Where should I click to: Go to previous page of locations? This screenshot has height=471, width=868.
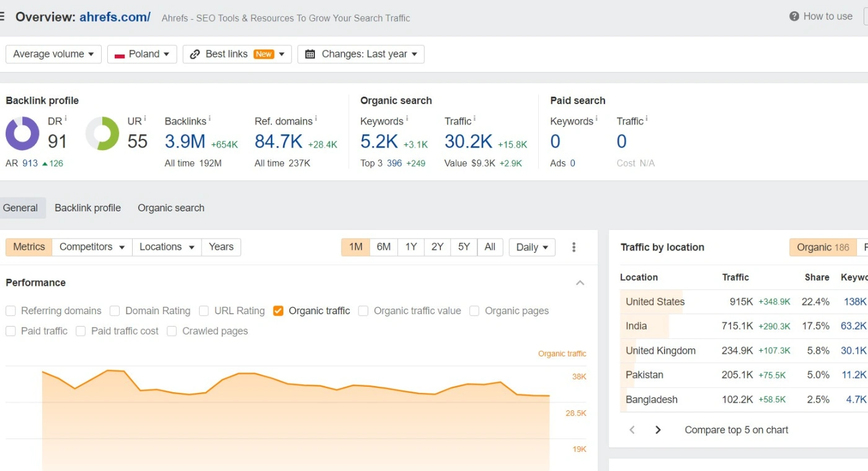[x=632, y=430]
